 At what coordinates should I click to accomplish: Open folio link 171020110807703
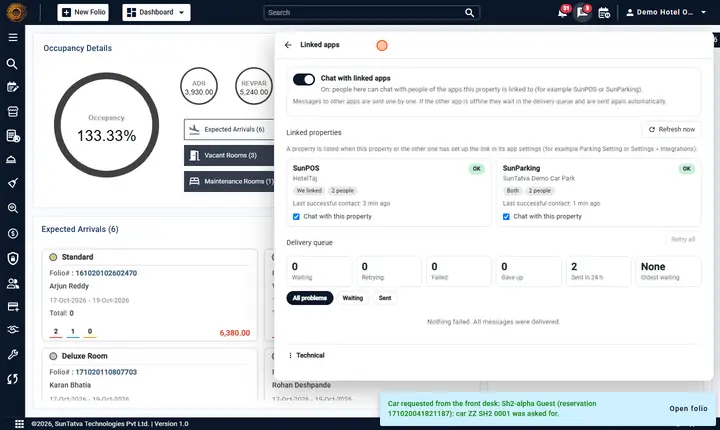pos(106,372)
